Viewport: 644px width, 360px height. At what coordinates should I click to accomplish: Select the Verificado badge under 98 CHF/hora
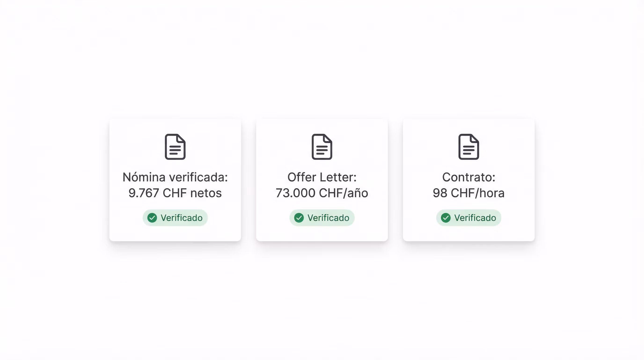point(468,218)
